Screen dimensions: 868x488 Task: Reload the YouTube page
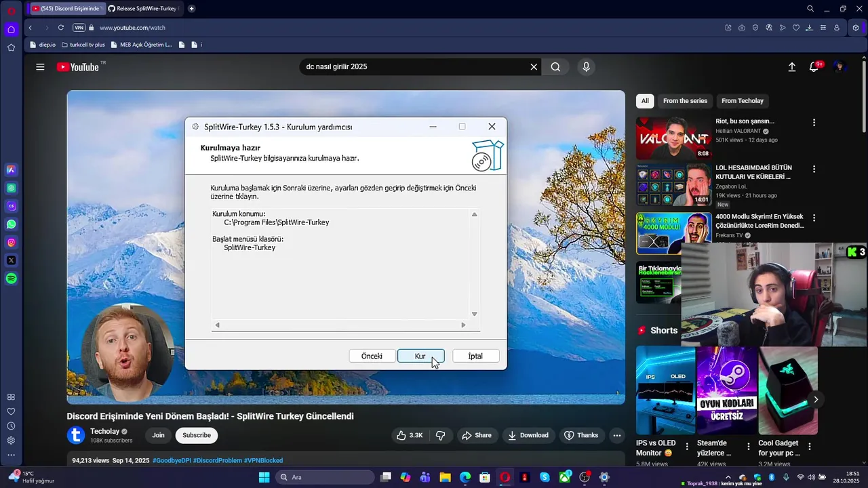point(60,28)
